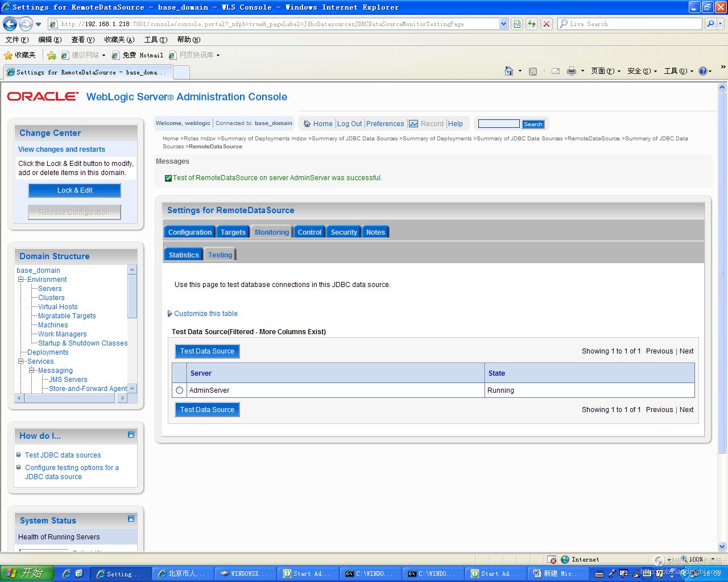728x582 pixels.
Task: Minimize the System Status panel
Action: point(131,519)
